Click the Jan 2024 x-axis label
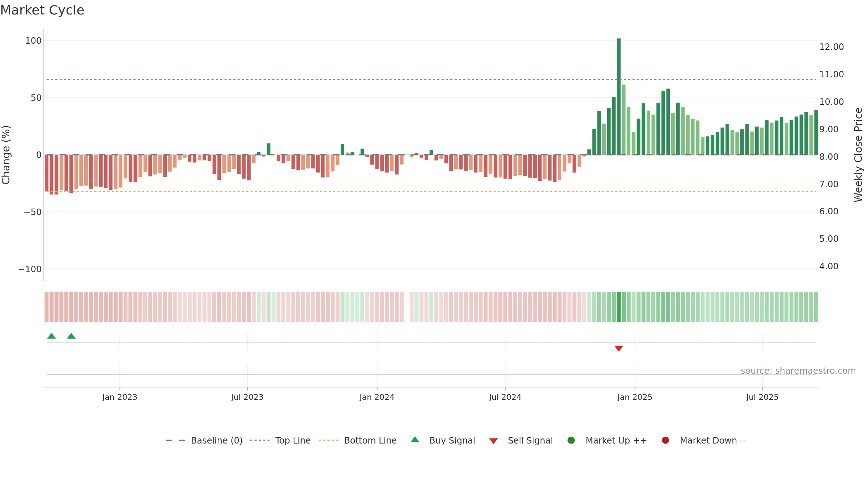The width and height of the screenshot is (868, 488). [x=377, y=397]
